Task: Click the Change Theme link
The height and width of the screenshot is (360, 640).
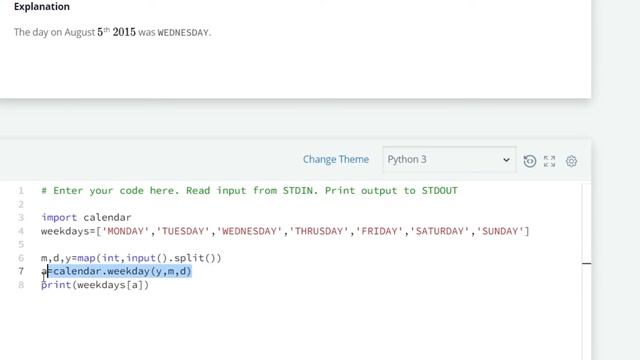Action: click(x=336, y=159)
